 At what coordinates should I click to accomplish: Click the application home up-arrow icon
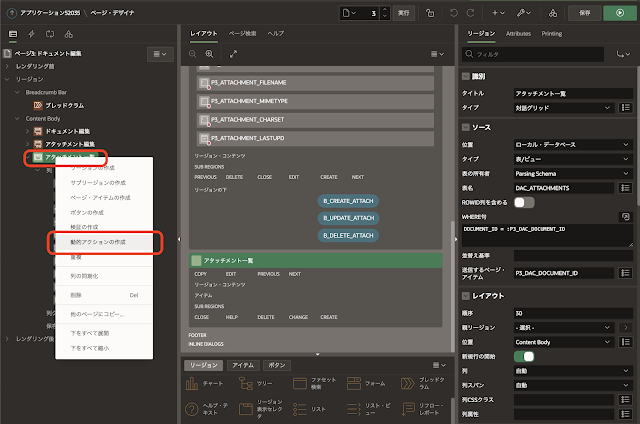tap(12, 13)
